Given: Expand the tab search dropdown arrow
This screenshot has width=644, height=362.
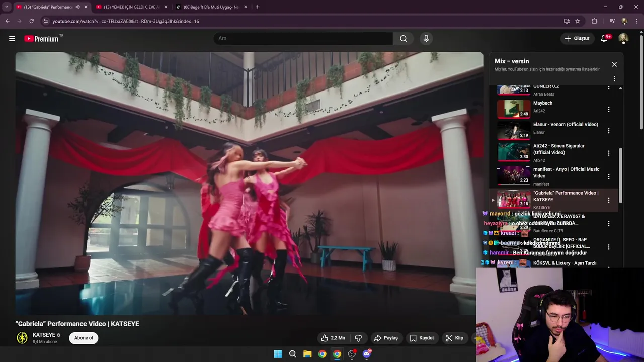Looking at the screenshot, I should (x=7, y=7).
